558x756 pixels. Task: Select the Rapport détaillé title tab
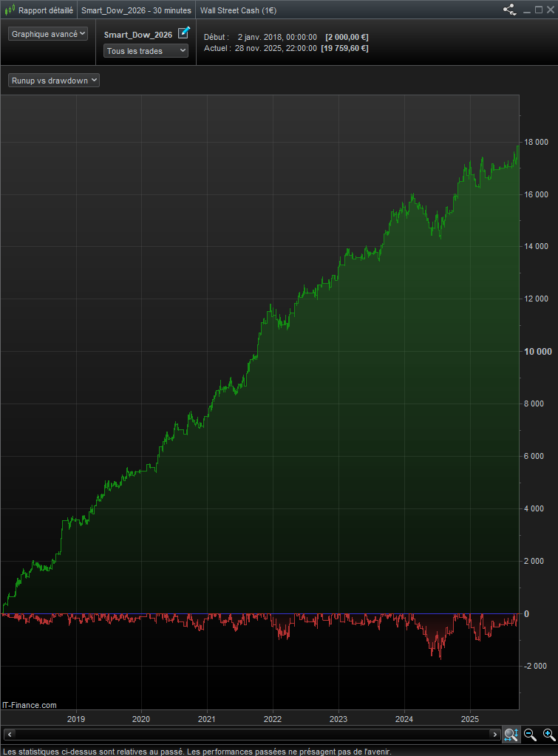point(45,10)
